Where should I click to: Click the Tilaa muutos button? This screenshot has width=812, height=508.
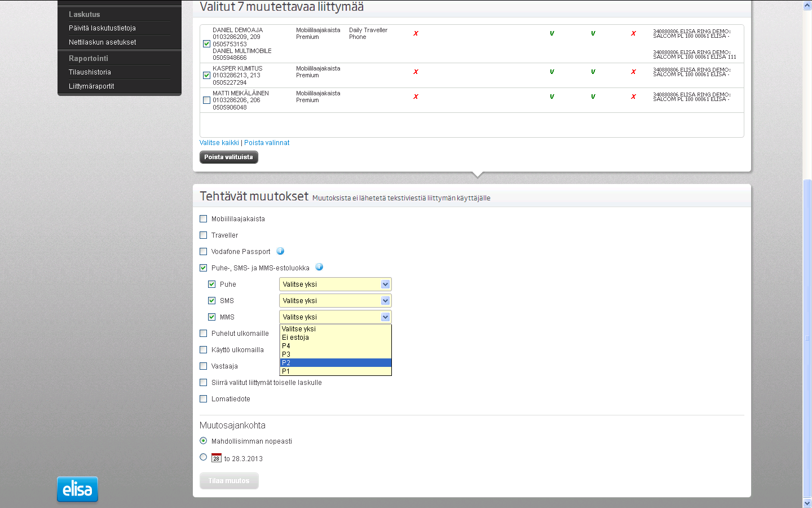pyautogui.click(x=229, y=481)
